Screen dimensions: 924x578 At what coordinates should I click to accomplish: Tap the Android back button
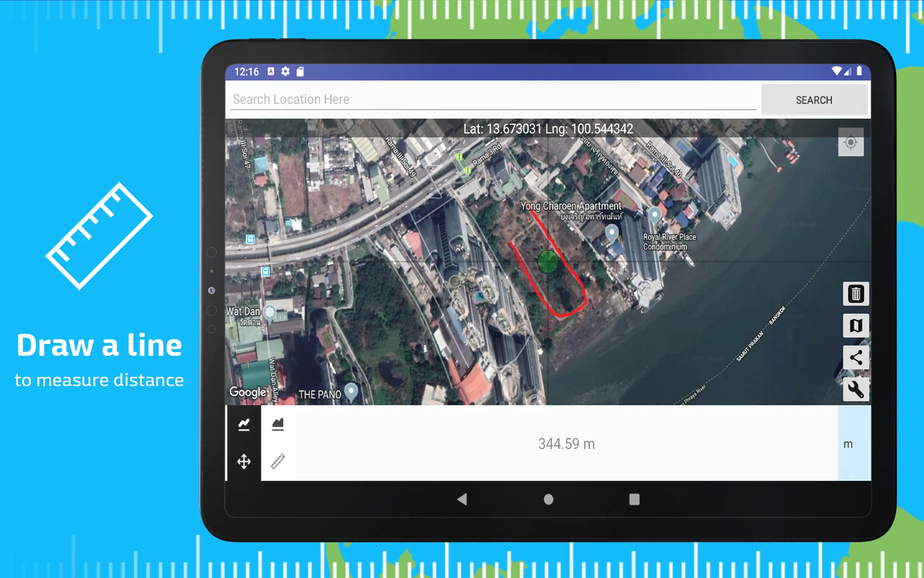coord(462,499)
